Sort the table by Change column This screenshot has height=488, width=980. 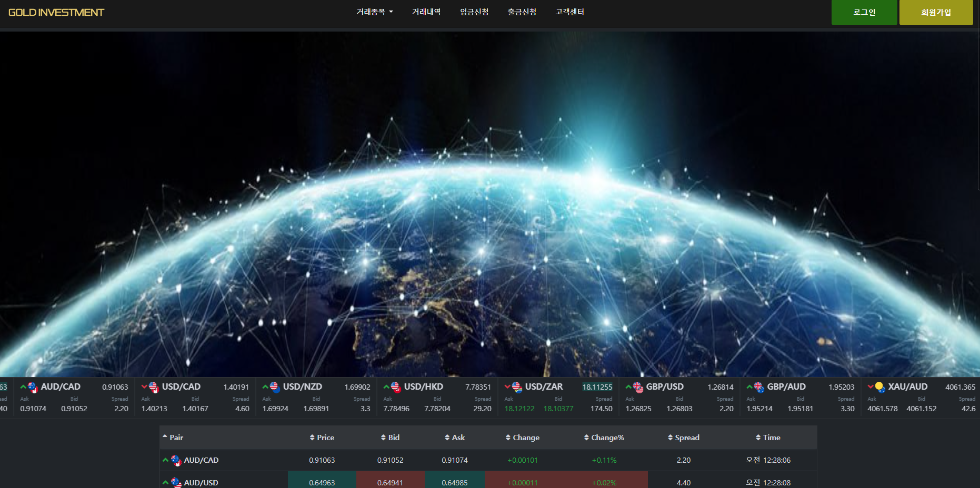coord(523,438)
